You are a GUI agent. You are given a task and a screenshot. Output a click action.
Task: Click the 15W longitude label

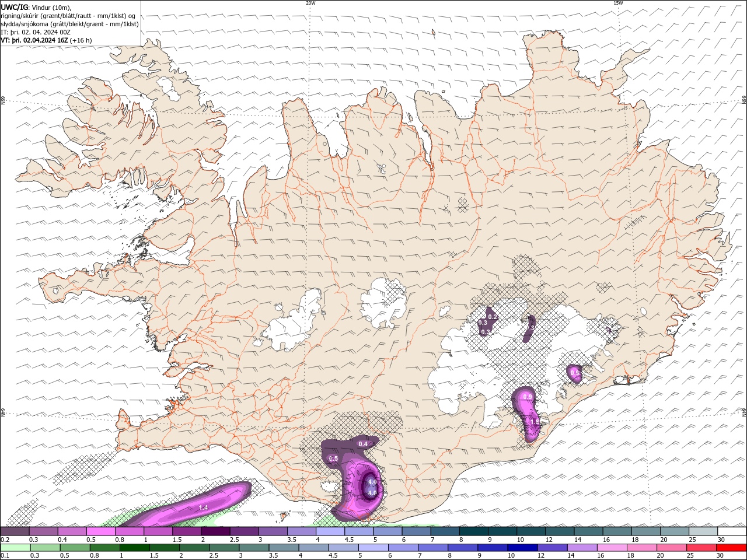618,3
